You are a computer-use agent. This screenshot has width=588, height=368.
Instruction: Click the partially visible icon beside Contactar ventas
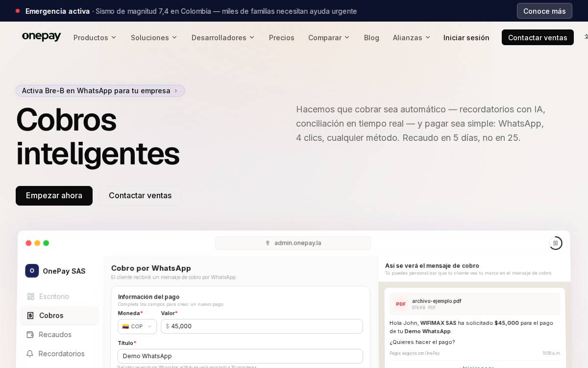[x=586, y=37]
